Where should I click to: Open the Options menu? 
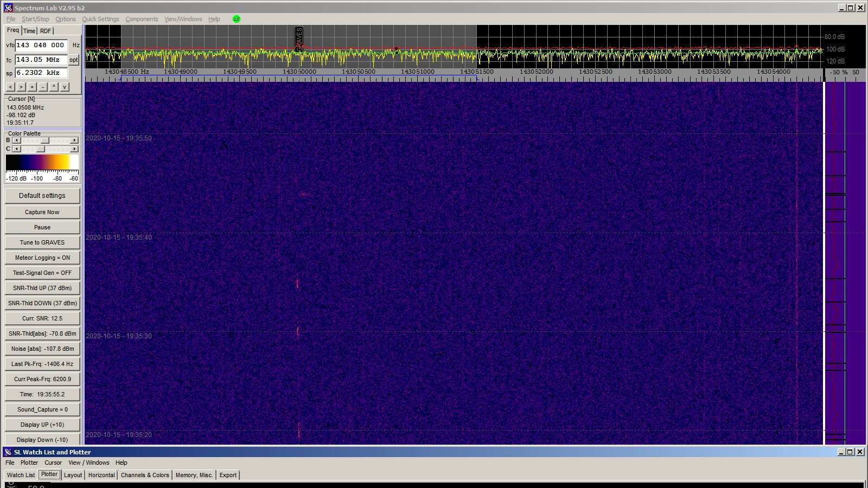click(66, 19)
